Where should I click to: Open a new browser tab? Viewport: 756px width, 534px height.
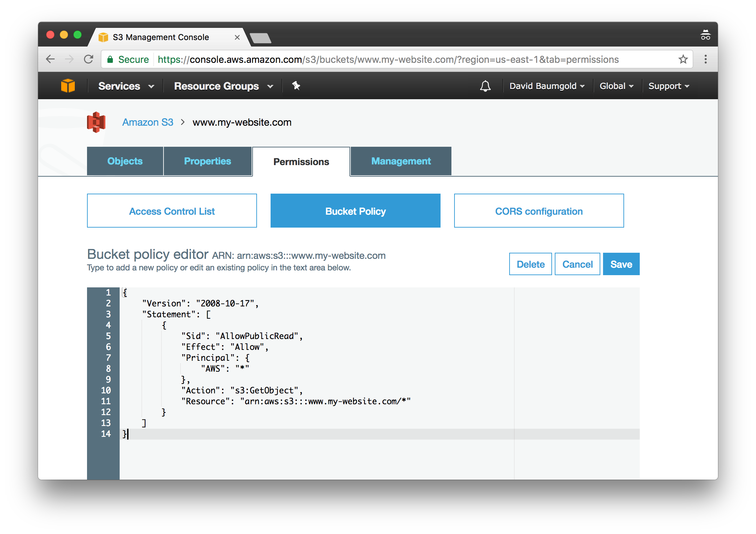click(260, 38)
